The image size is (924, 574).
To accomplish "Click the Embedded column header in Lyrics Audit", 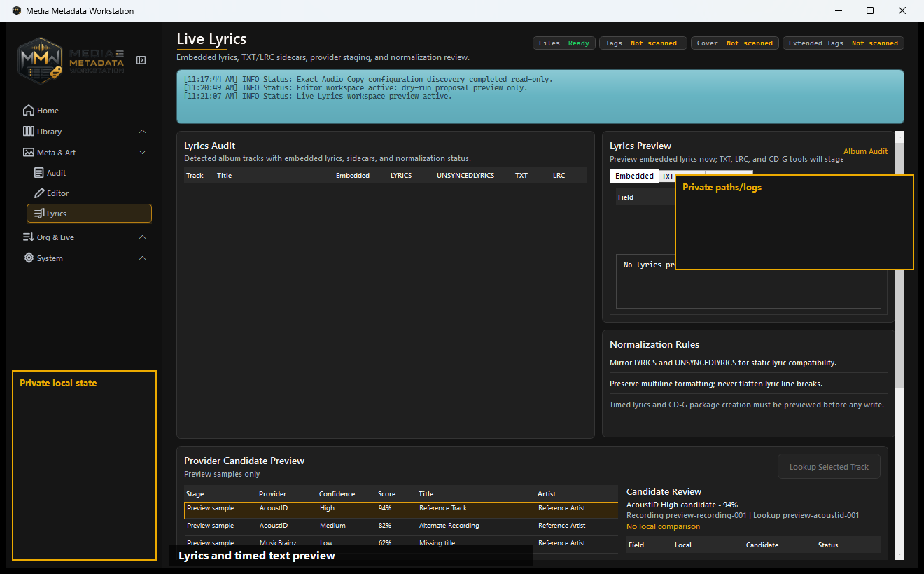I will (x=353, y=176).
